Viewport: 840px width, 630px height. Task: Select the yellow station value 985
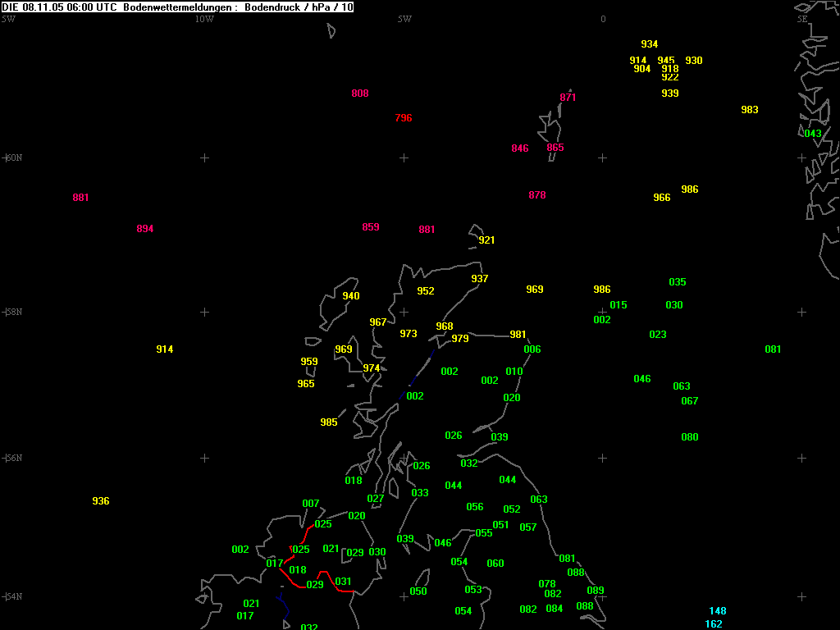pyautogui.click(x=329, y=422)
